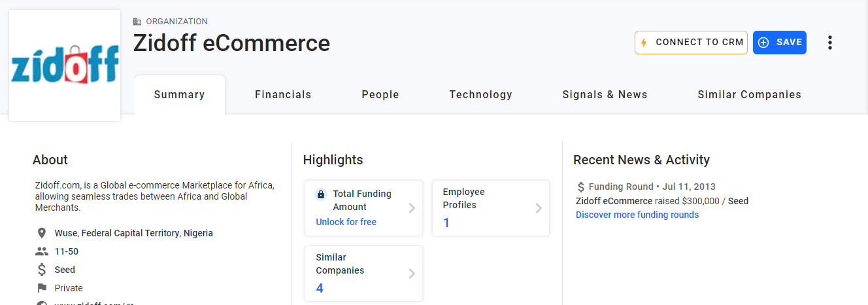Click the Zidoff eCommerce page title
Image resolution: width=868 pixels, height=305 pixels.
231,43
